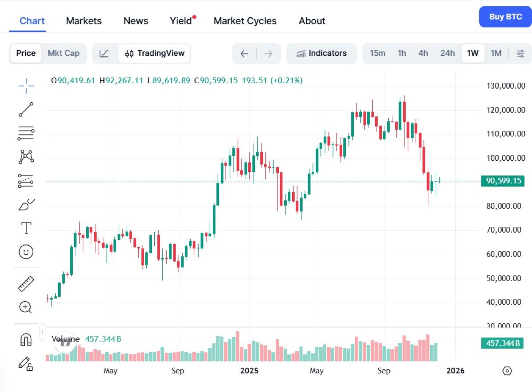Select the measure ruler tool
The image size is (532, 392).
(26, 283)
